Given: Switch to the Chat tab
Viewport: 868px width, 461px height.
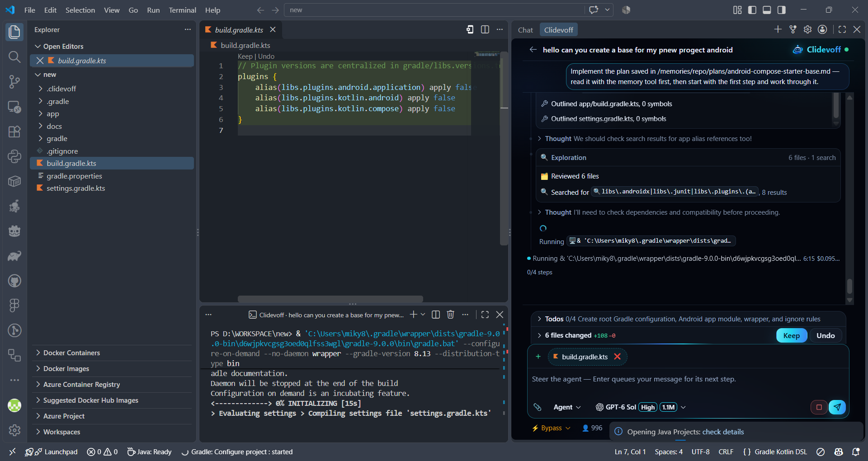Looking at the screenshot, I should [x=525, y=30].
